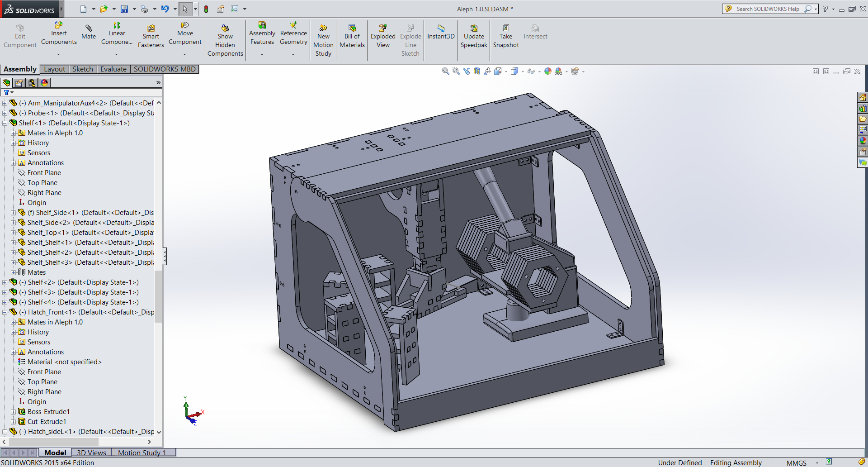Open Bill of Materials tool
This screenshot has width=868, height=467.
click(x=352, y=36)
